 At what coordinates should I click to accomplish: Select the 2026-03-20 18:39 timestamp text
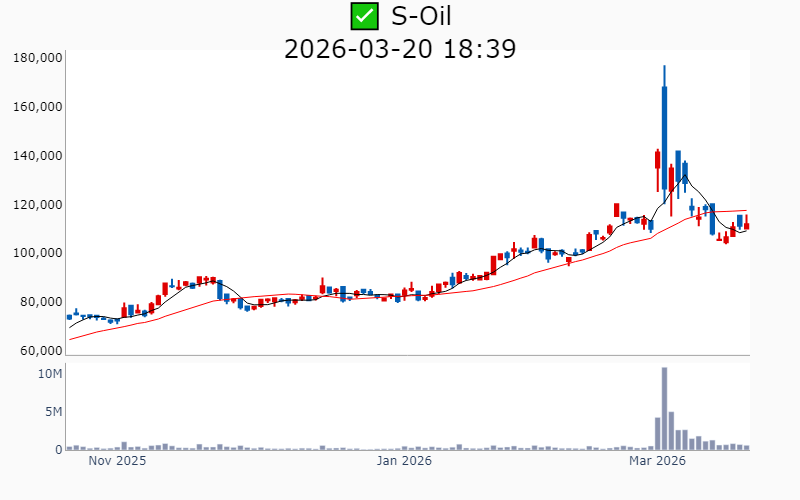[400, 48]
